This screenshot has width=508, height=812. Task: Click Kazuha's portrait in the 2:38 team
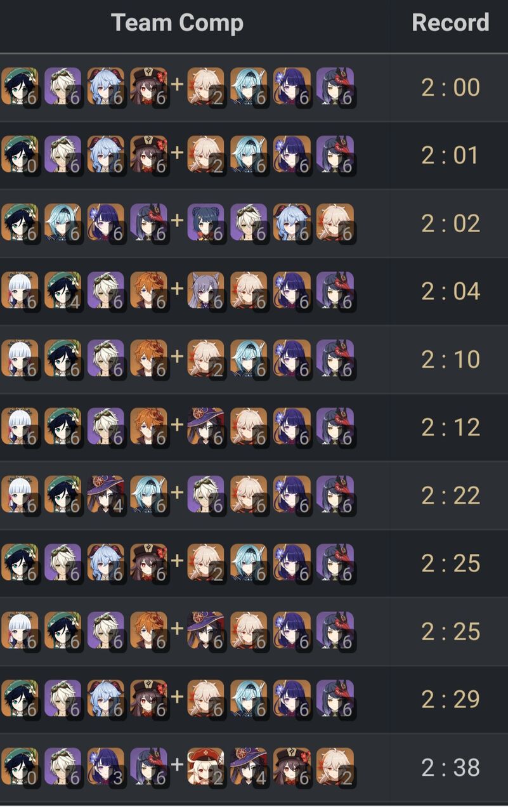335,766
